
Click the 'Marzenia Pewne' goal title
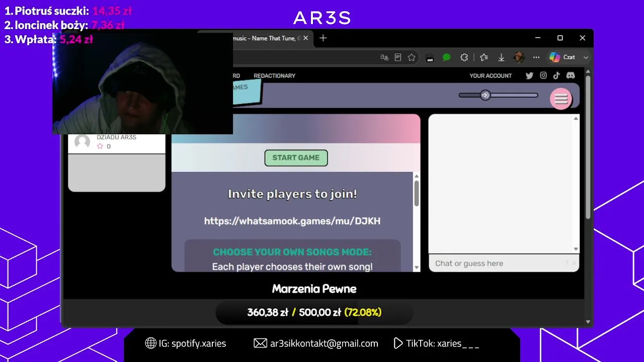pos(314,289)
